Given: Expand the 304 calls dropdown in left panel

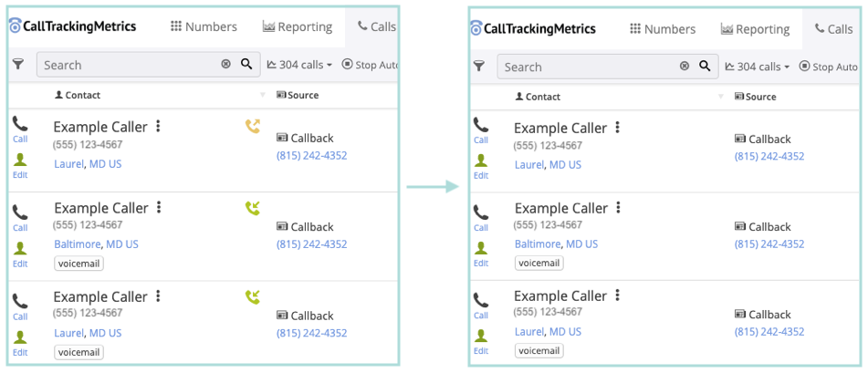Looking at the screenshot, I should [x=299, y=65].
